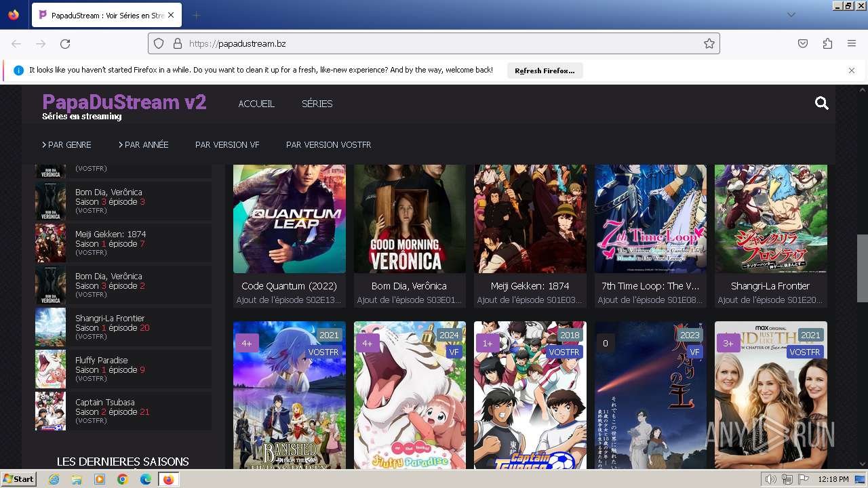Screen dimensions: 868x488
Task: Click Quantum Leap poster image
Action: [x=290, y=218]
